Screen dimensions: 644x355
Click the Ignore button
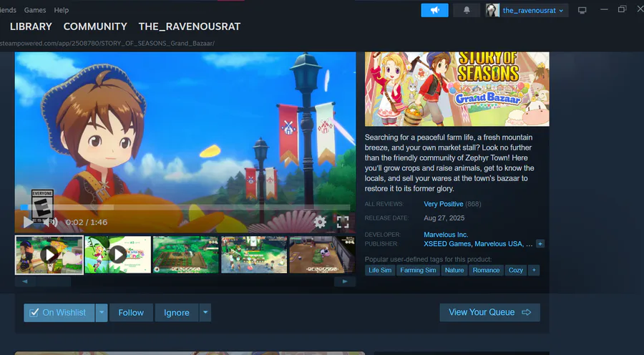pyautogui.click(x=177, y=313)
